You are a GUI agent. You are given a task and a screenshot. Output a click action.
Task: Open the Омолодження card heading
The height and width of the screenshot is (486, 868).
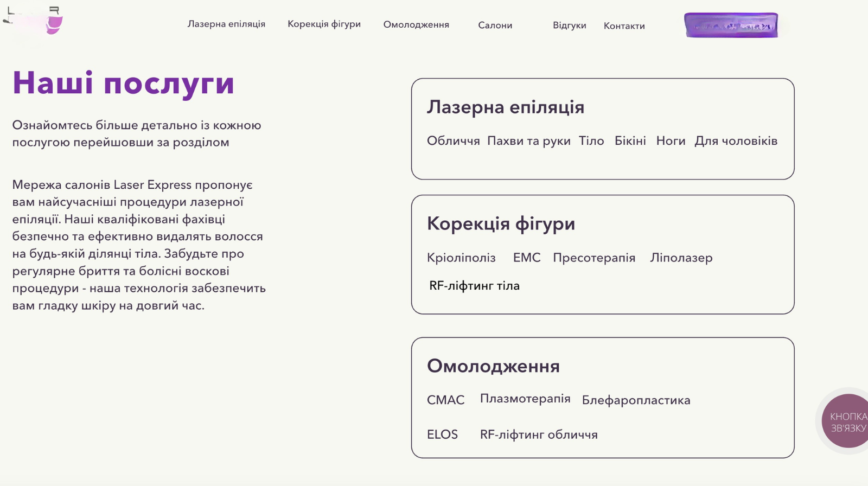(x=493, y=366)
